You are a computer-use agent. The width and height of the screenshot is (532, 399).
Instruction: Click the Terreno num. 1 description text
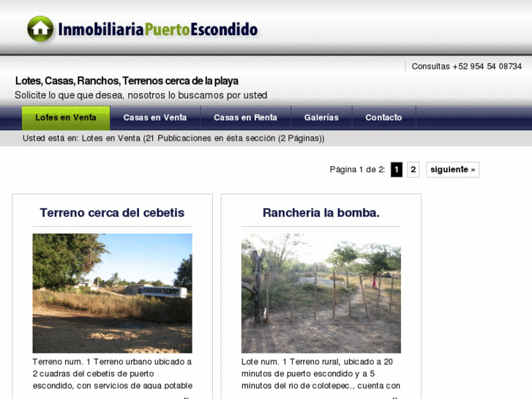[112, 373]
